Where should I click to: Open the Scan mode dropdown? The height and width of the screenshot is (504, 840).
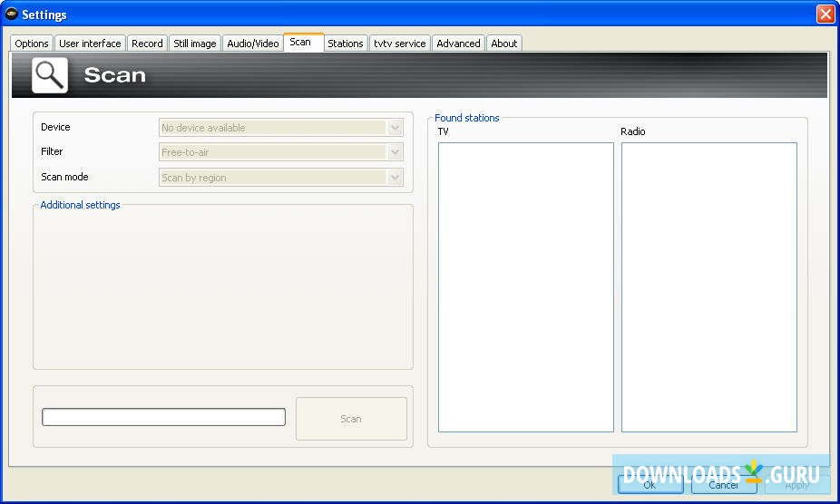tap(280, 178)
